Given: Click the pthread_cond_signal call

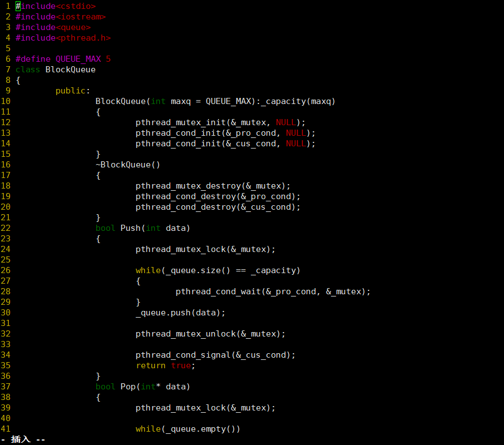Looking at the screenshot, I should click(x=215, y=355).
